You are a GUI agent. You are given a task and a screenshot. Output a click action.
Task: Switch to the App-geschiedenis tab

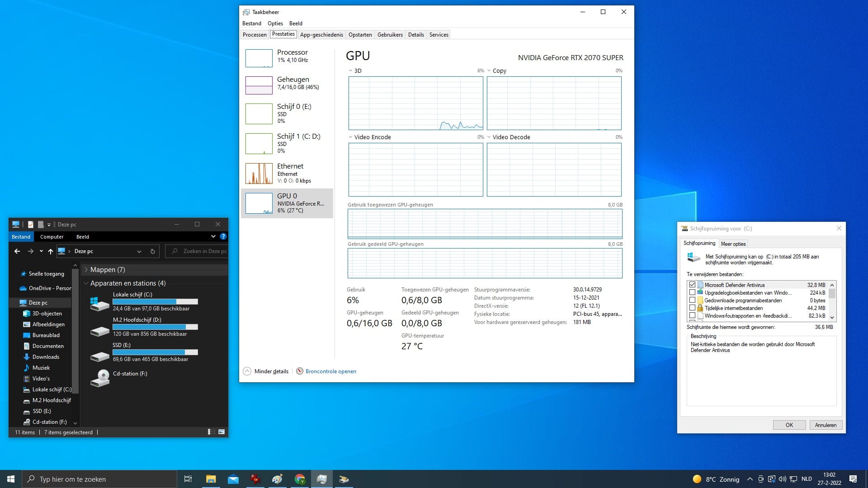tap(321, 35)
